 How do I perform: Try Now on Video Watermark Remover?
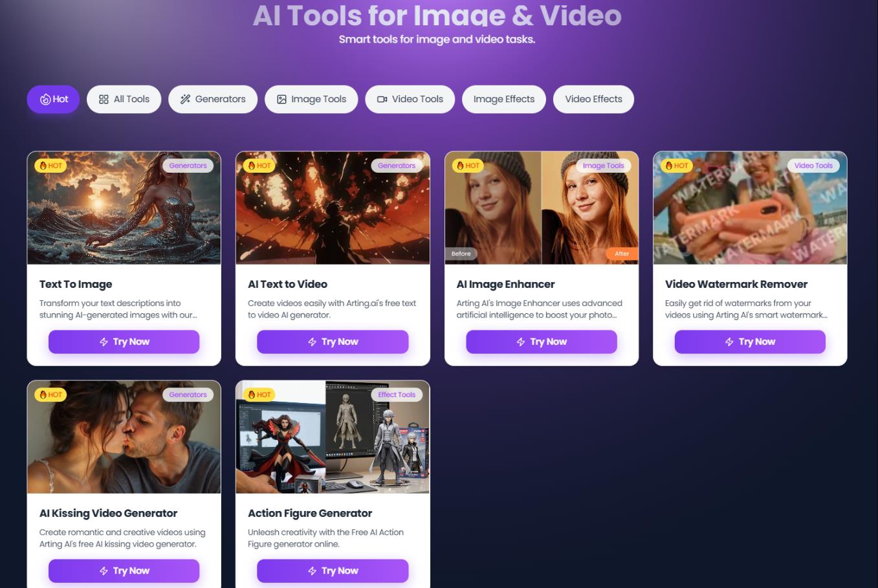coord(750,342)
